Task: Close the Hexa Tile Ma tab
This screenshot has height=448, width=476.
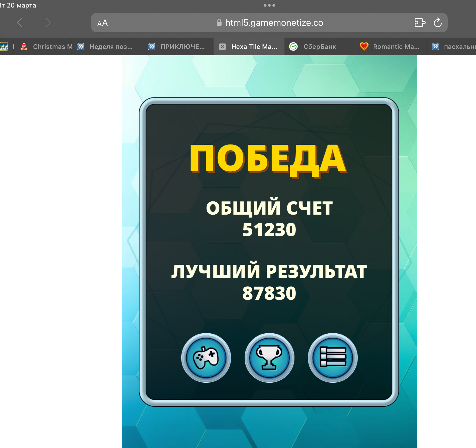Action: click(222, 46)
